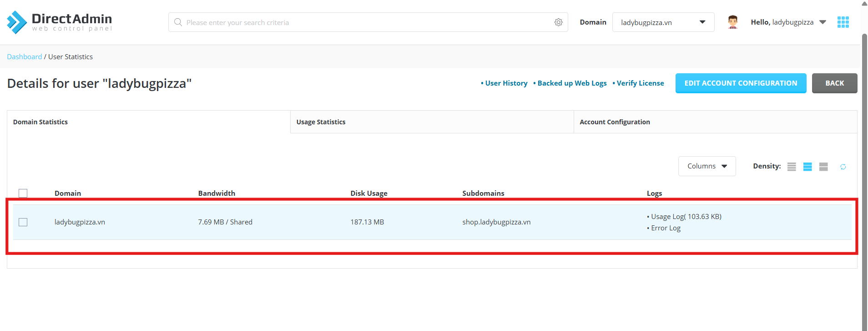This screenshot has height=331, width=868.
Task: Click the search magnifier icon
Action: coord(178,22)
